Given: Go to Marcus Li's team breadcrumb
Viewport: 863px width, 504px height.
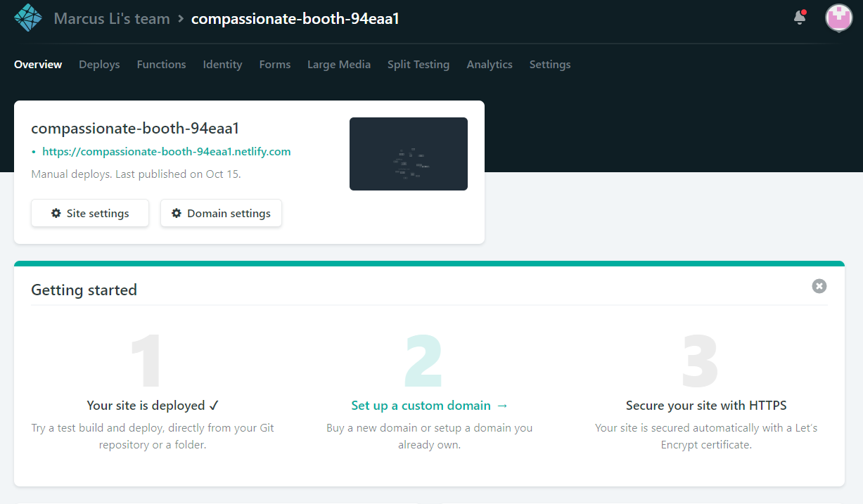Looking at the screenshot, I should point(112,19).
